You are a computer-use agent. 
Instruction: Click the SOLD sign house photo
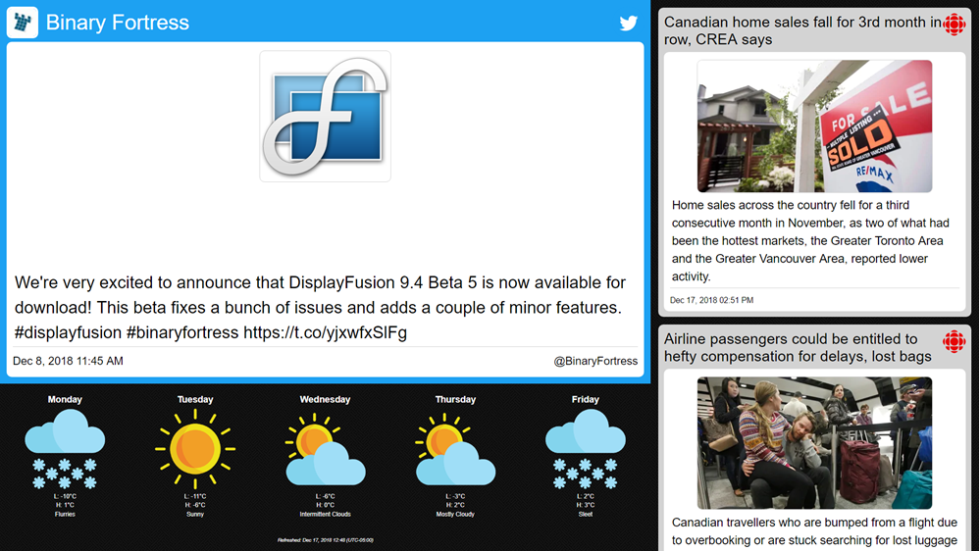814,126
